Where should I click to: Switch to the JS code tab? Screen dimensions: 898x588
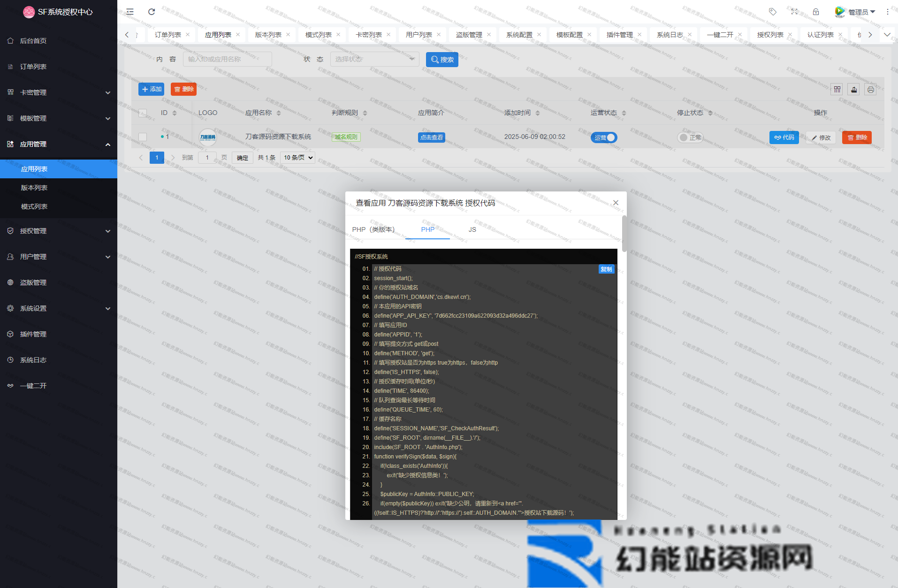coord(472,229)
